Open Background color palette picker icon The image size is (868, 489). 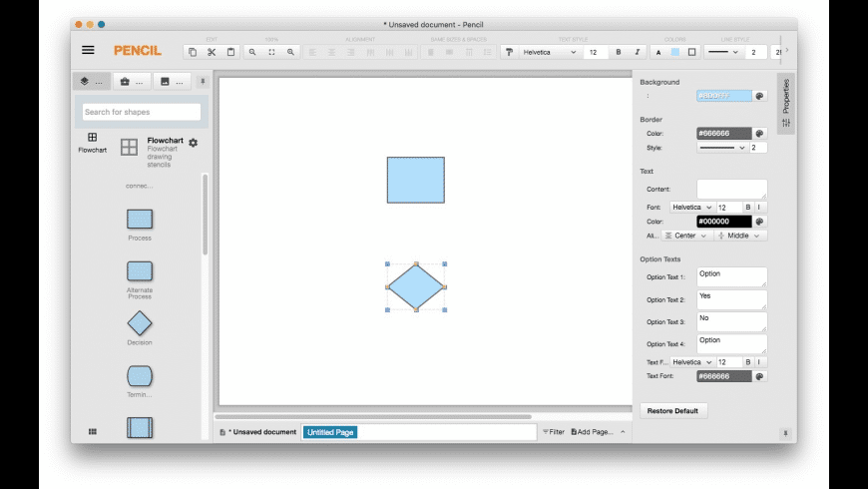click(x=759, y=96)
